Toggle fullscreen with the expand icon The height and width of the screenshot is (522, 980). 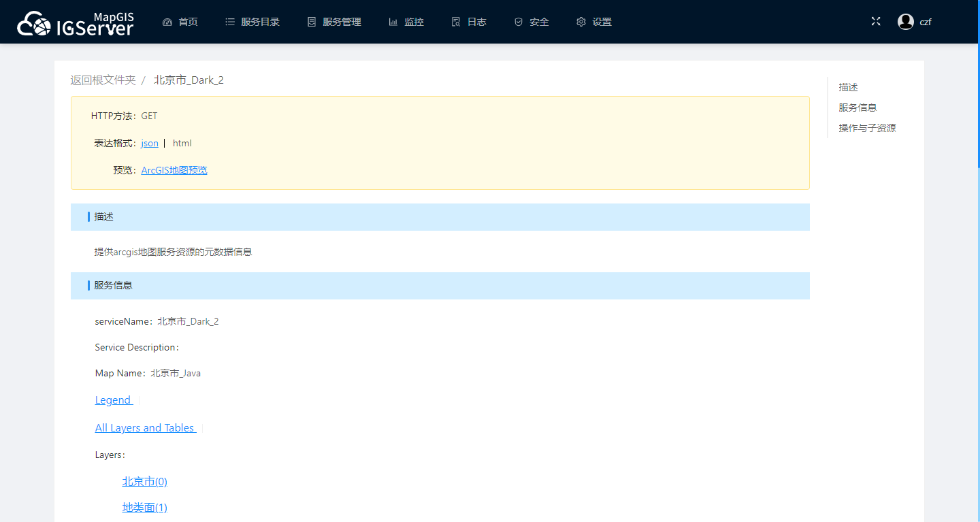(x=876, y=22)
